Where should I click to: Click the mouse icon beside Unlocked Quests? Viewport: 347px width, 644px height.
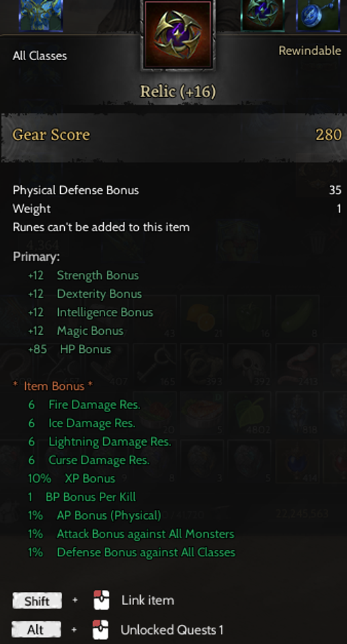tap(100, 629)
